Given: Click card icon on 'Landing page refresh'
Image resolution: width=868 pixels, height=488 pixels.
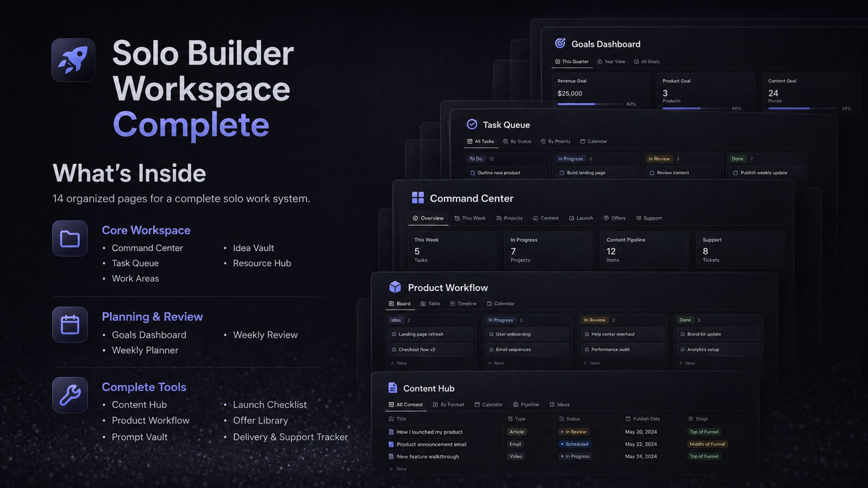Looking at the screenshot, I should (x=394, y=334).
